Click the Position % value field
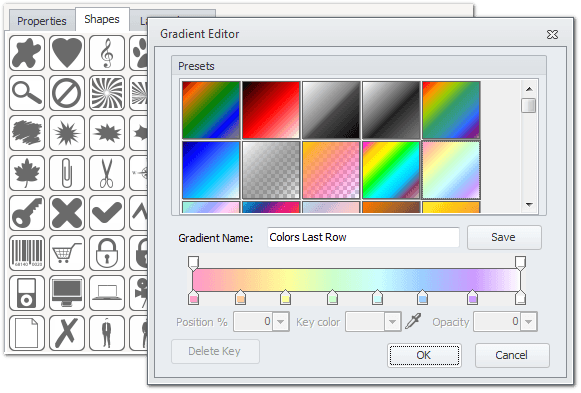Image resolution: width=581 pixels, height=393 pixels. point(254,322)
